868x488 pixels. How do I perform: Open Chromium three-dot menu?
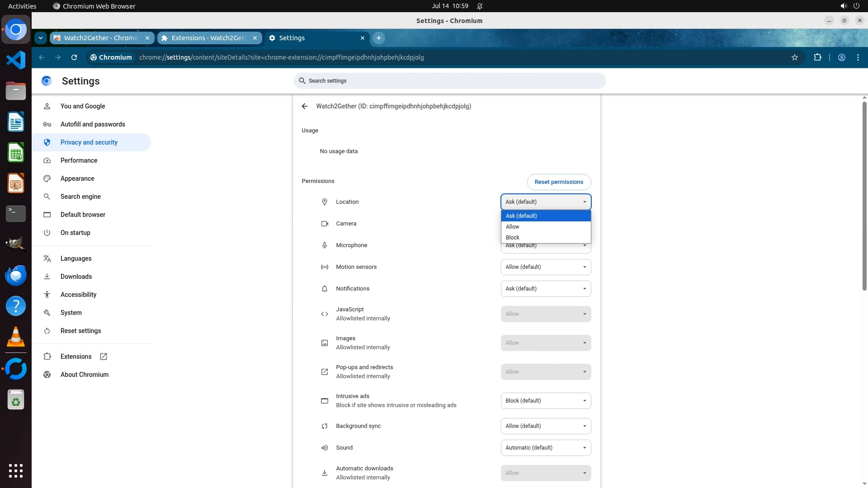click(x=858, y=57)
